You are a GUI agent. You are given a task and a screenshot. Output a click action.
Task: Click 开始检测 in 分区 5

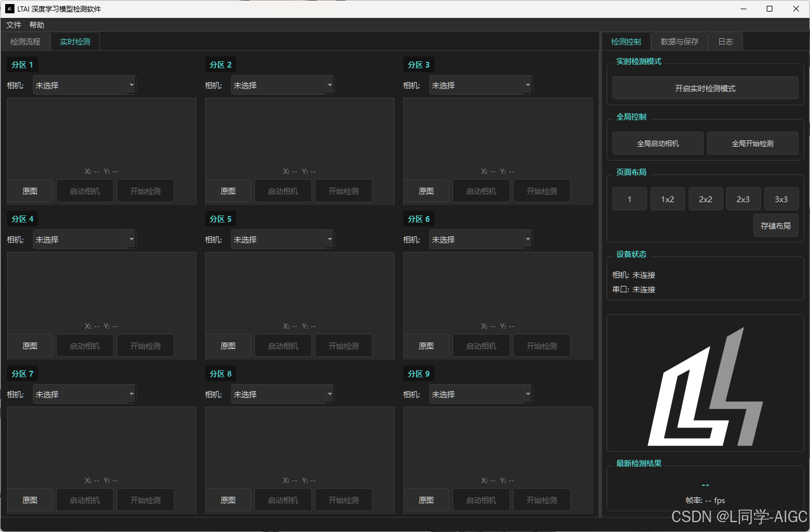(344, 346)
